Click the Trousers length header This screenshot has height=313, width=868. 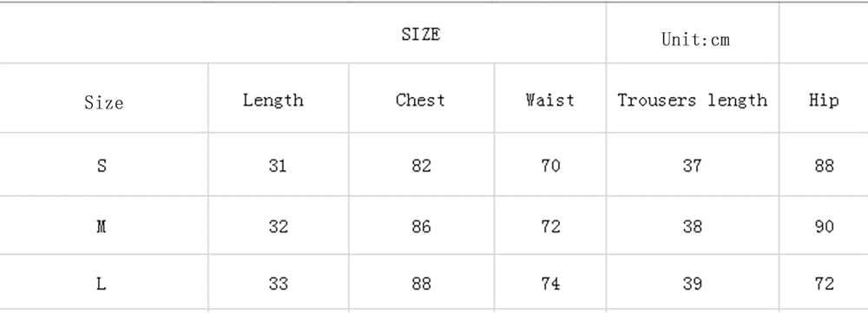pyautogui.click(x=693, y=100)
